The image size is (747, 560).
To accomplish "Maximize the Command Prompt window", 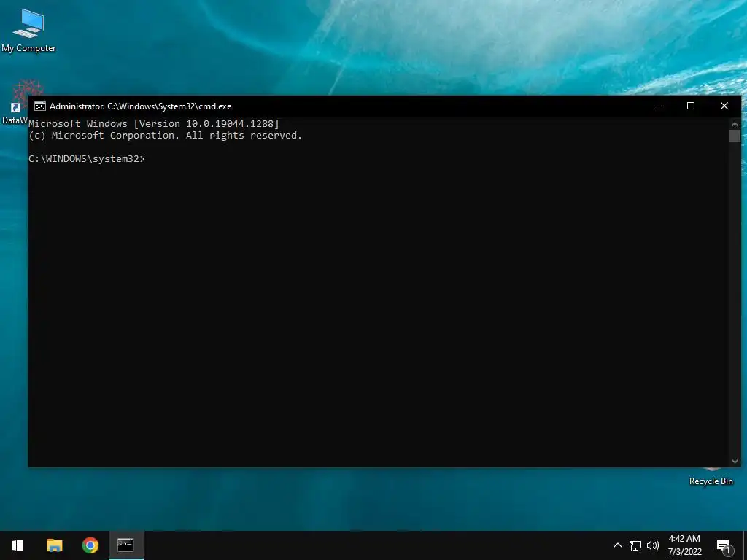I will 691,106.
